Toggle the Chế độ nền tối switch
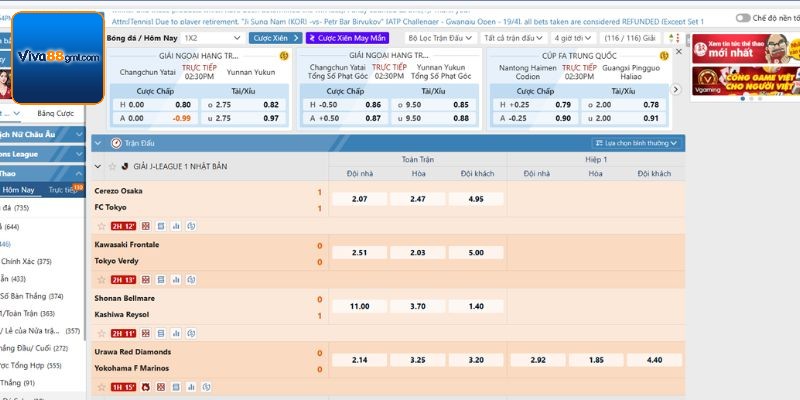The height and width of the screenshot is (400, 800). coord(743,18)
